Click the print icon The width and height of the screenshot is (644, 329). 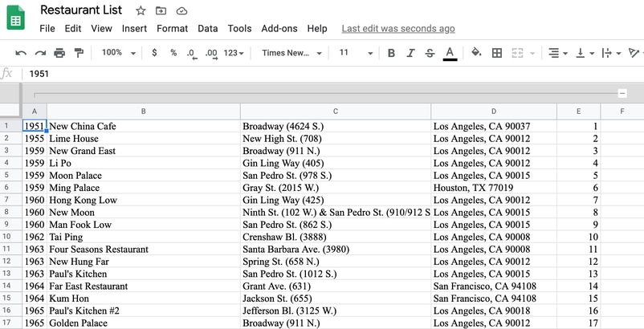pos(59,53)
